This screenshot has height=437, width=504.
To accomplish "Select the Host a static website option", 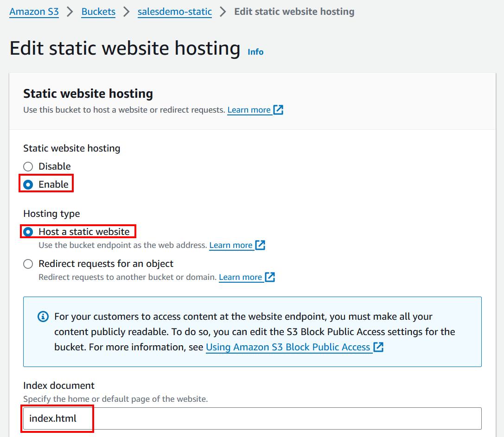I will tap(28, 231).
